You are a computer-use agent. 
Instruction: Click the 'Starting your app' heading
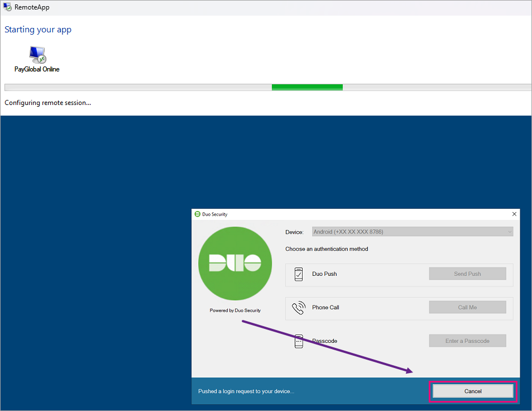(38, 30)
